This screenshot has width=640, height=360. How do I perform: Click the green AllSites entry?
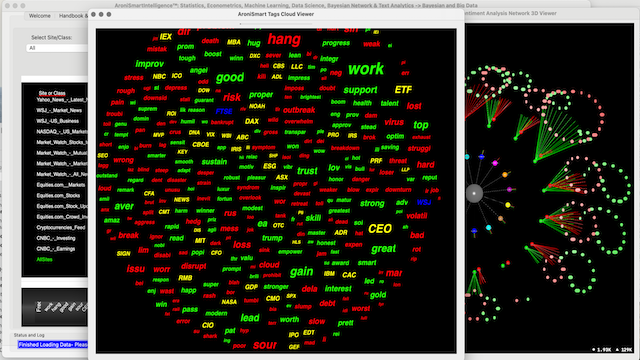pyautogui.click(x=44, y=260)
